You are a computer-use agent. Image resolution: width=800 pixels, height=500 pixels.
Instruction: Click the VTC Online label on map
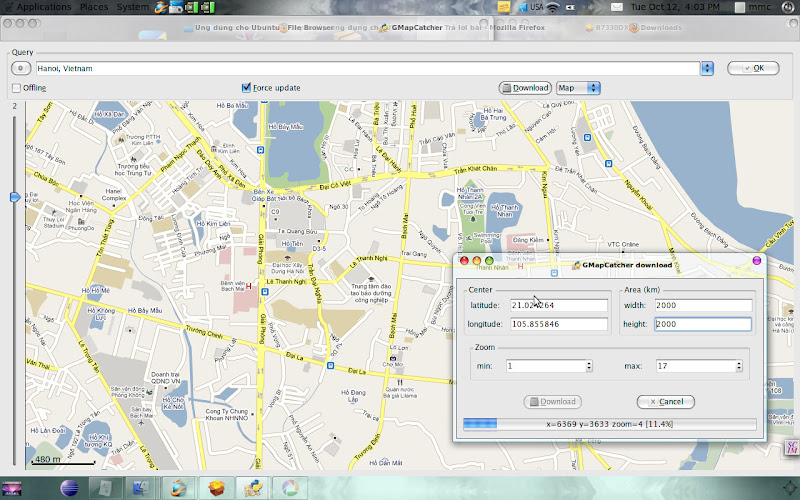tap(623, 244)
